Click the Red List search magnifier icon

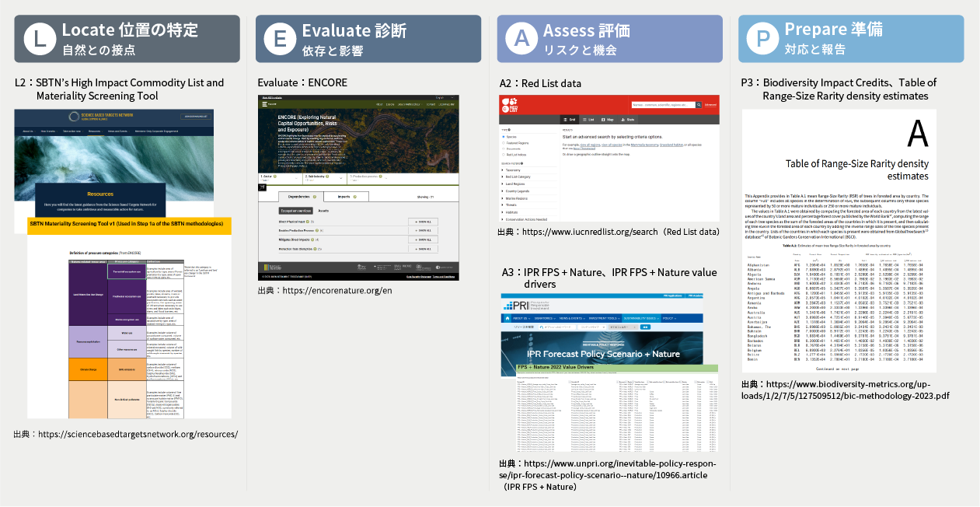coord(699,105)
